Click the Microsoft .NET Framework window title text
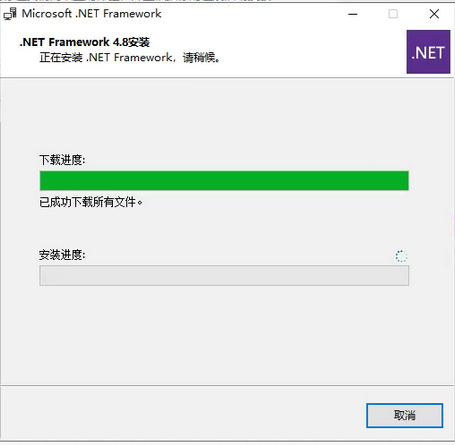Image resolution: width=455 pixels, height=445 pixels. click(92, 14)
